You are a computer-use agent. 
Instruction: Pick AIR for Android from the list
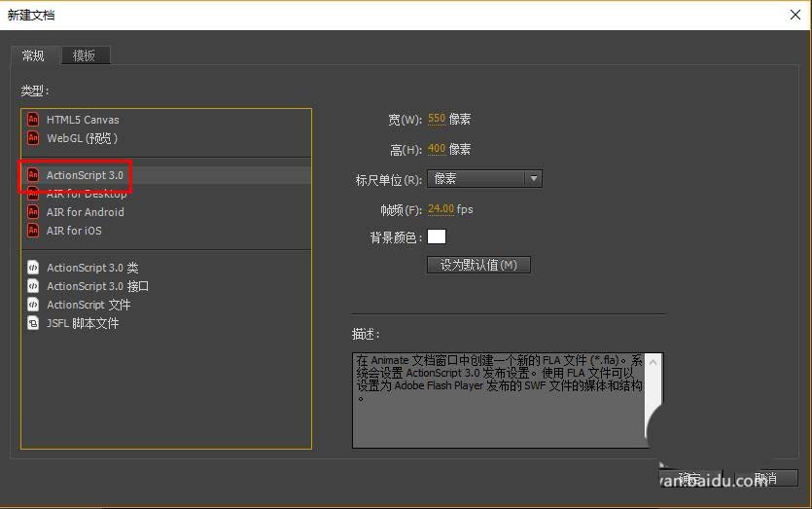pyautogui.click(x=165, y=211)
